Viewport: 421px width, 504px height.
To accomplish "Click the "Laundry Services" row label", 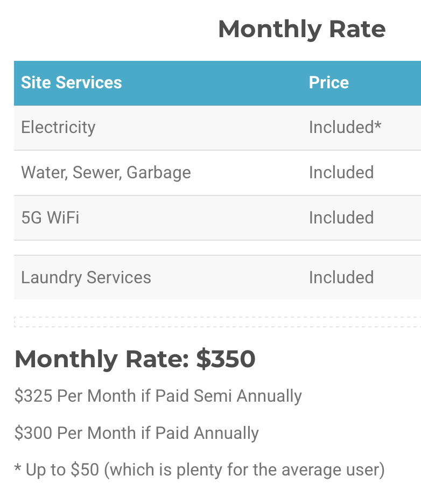I will point(86,278).
